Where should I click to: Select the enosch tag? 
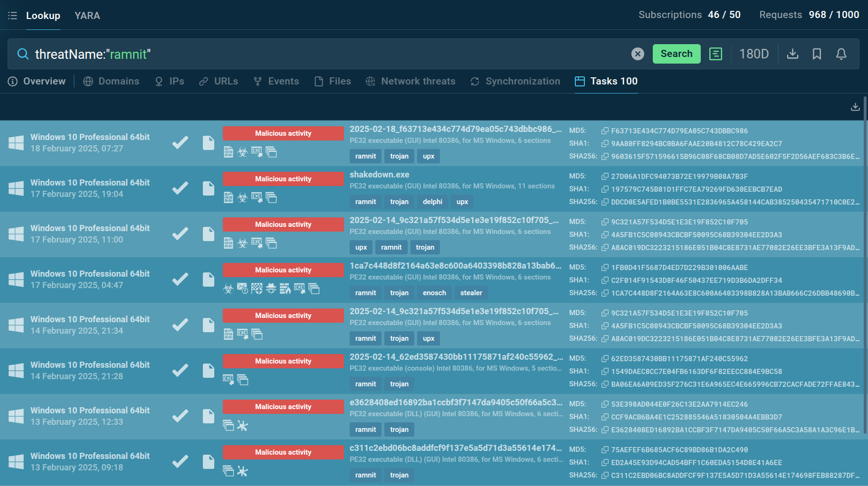pyautogui.click(x=434, y=293)
